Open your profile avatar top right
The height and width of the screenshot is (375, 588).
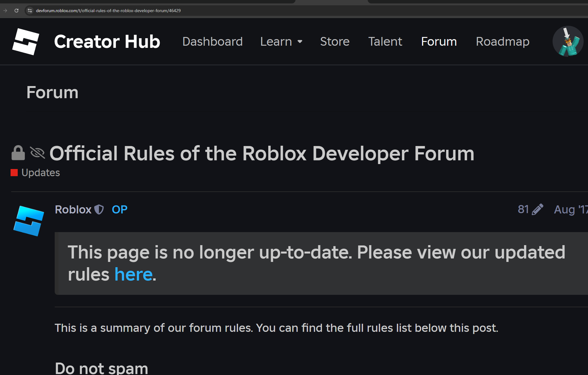(x=568, y=41)
